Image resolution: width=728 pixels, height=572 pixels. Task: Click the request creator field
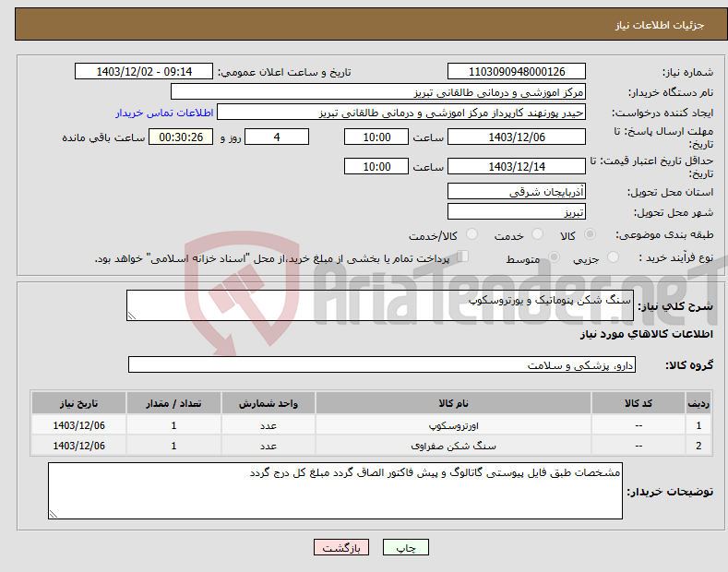pos(401,113)
